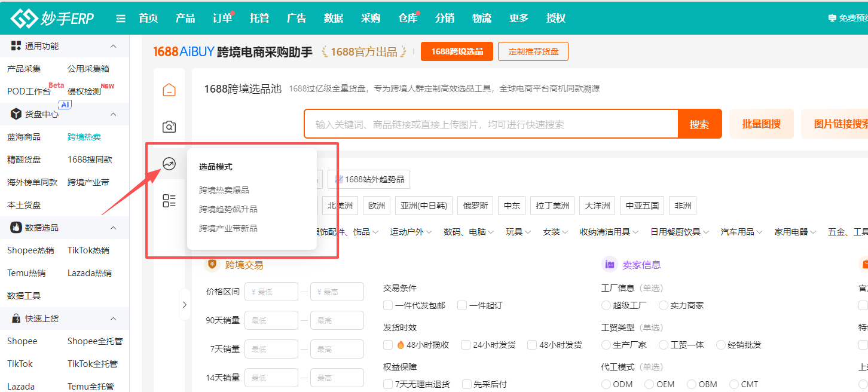This screenshot has width=868, height=392.
Task: Select the 实力商家 radio button
Action: click(x=664, y=305)
